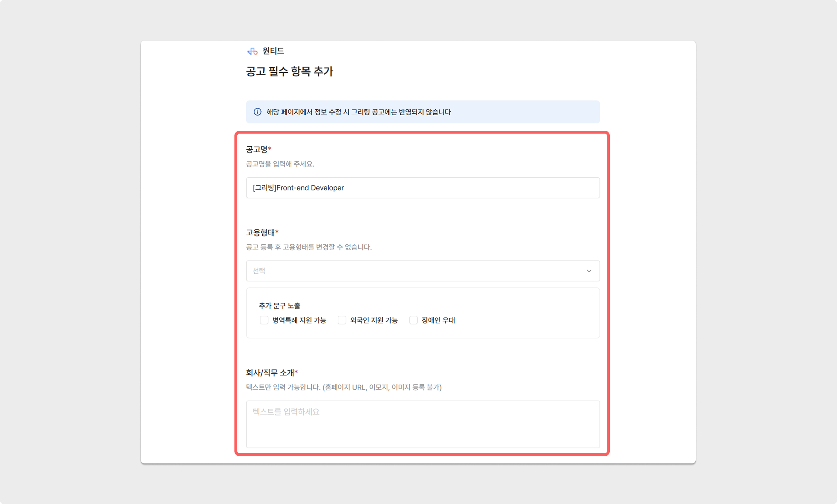
Task: Click the 장애인 우대 label text
Action: tap(438, 320)
